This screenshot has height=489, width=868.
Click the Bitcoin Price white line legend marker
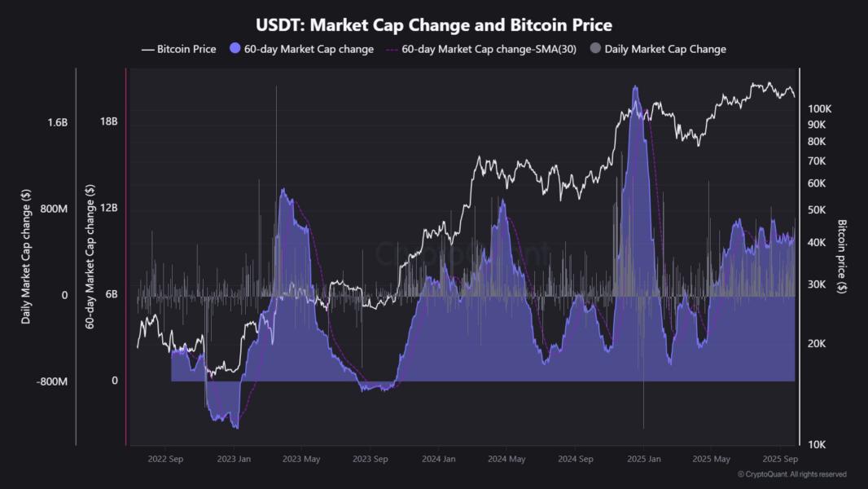(x=147, y=49)
